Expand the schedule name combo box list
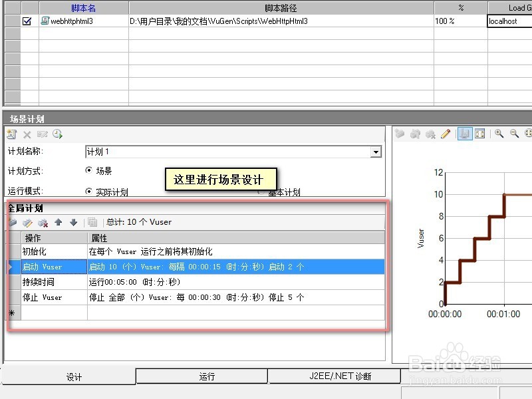 [x=376, y=152]
